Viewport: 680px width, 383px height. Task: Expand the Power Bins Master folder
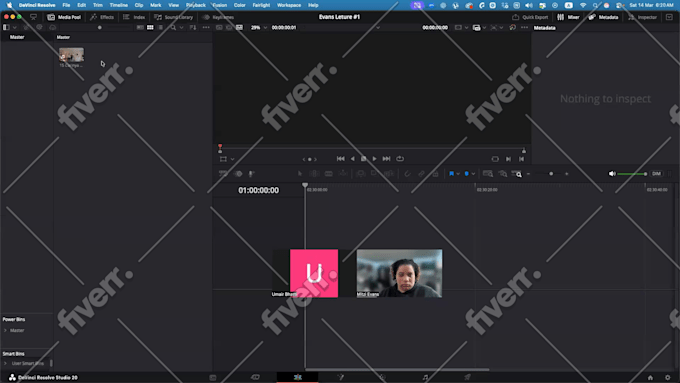click(5, 331)
